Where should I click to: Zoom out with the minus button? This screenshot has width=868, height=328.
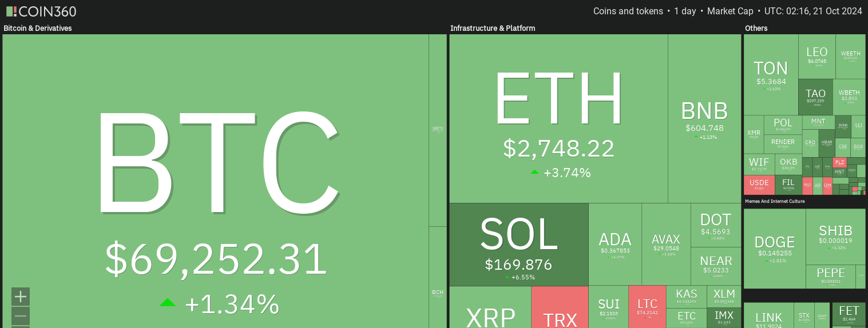coord(21,316)
